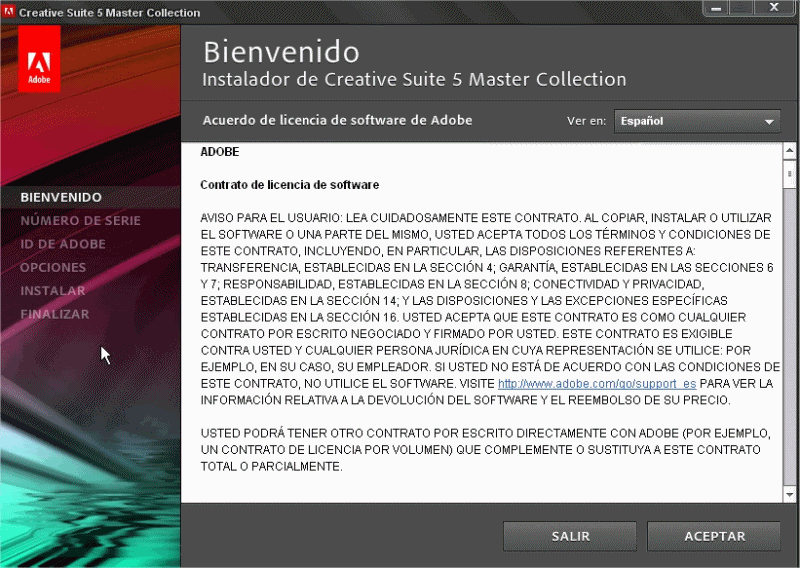The image size is (800, 568).
Task: Click the 'Bienvenido' heading
Action: (x=281, y=52)
